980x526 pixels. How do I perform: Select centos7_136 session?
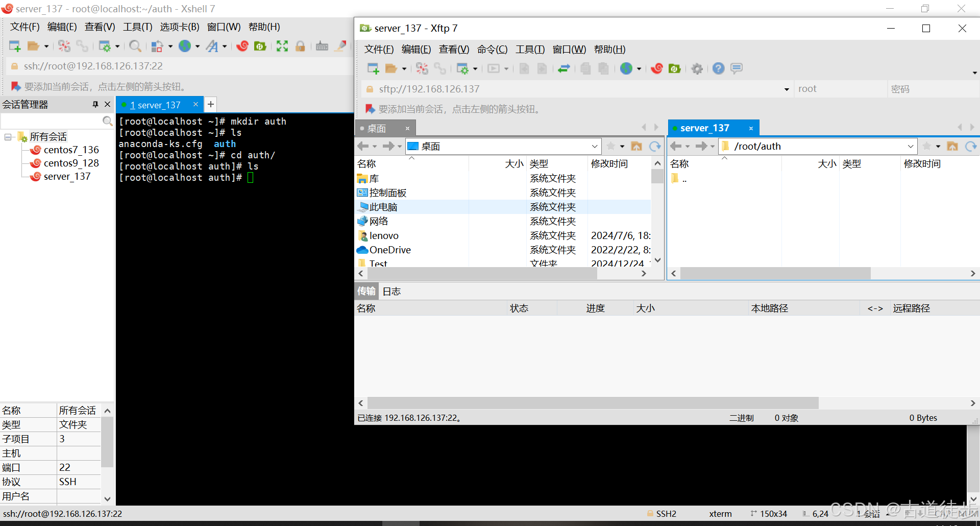click(x=71, y=150)
